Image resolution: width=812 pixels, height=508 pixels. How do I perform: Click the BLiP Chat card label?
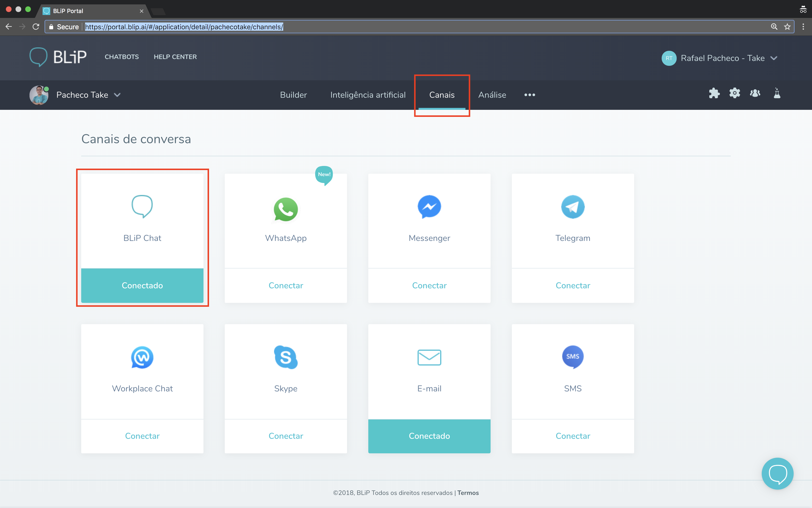click(x=142, y=238)
